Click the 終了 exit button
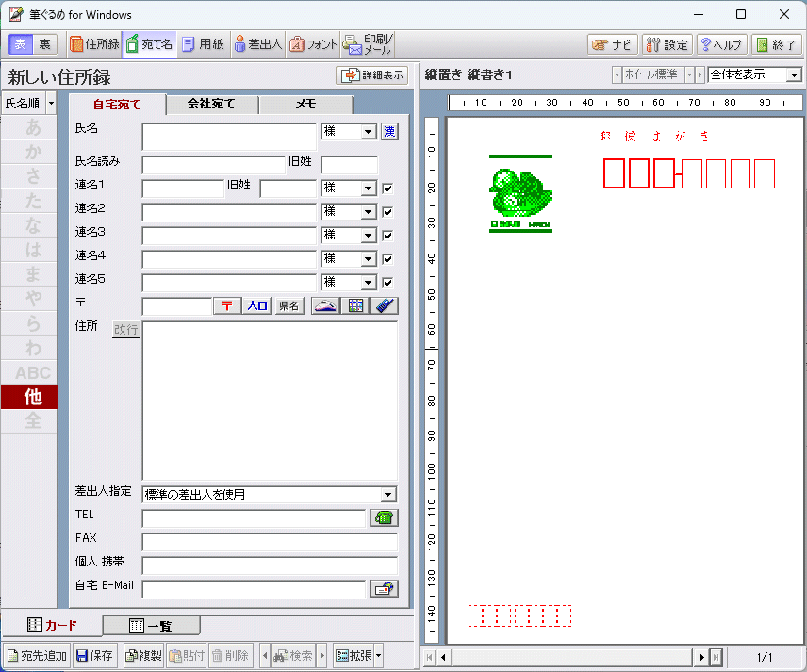Viewport: 807px width, 672px height. click(x=777, y=44)
